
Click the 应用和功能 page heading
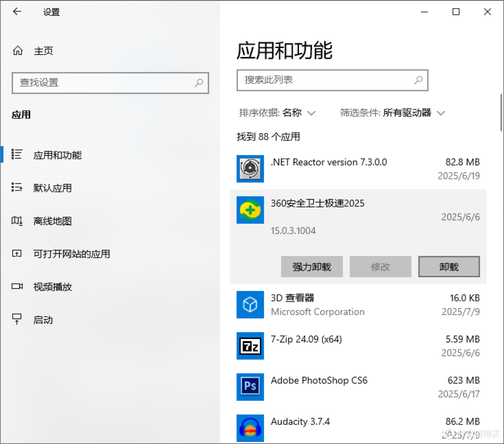pos(285,50)
